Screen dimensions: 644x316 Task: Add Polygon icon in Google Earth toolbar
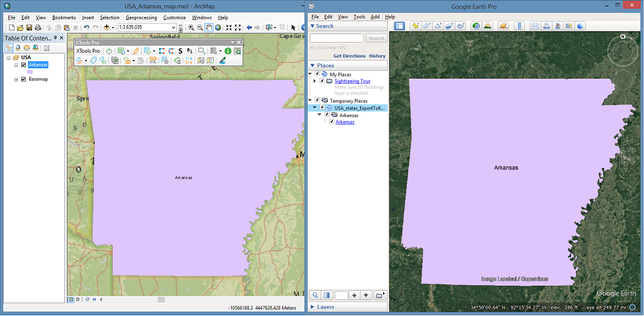pos(427,26)
